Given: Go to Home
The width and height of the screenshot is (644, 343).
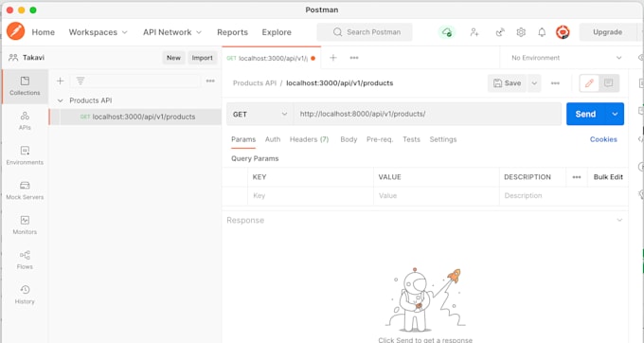Looking at the screenshot, I should point(44,32).
